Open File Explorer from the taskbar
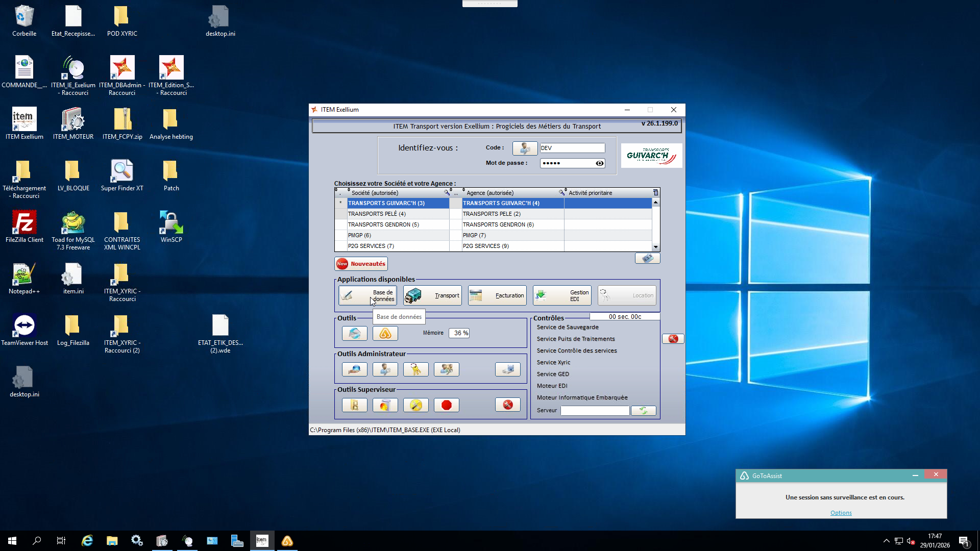The height and width of the screenshot is (551, 980). [112, 541]
